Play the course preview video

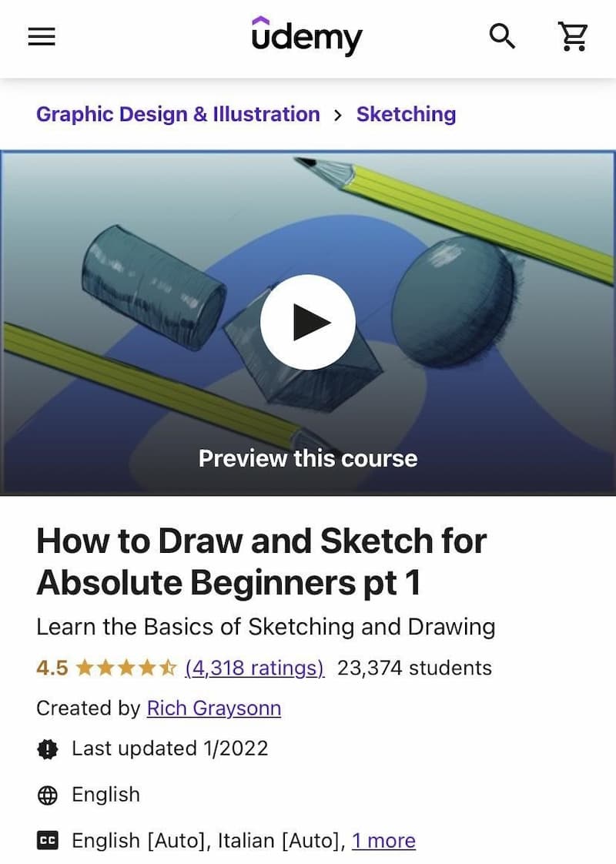click(x=308, y=323)
